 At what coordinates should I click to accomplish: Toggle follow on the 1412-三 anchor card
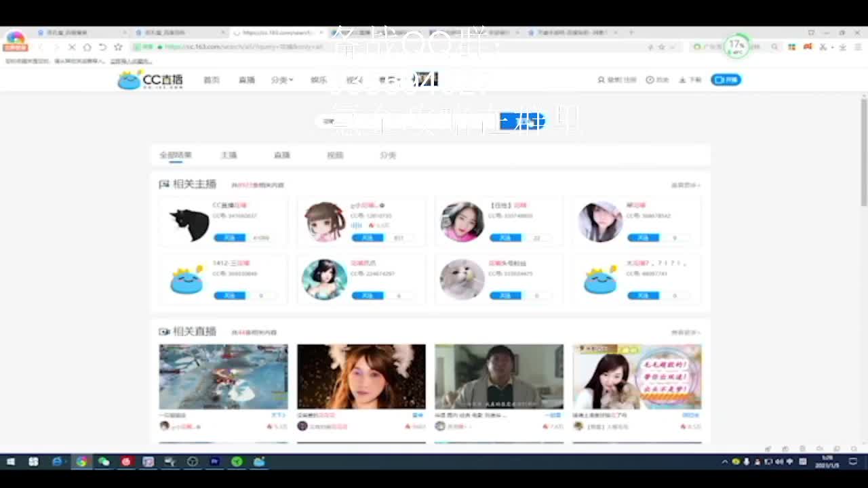230,295
